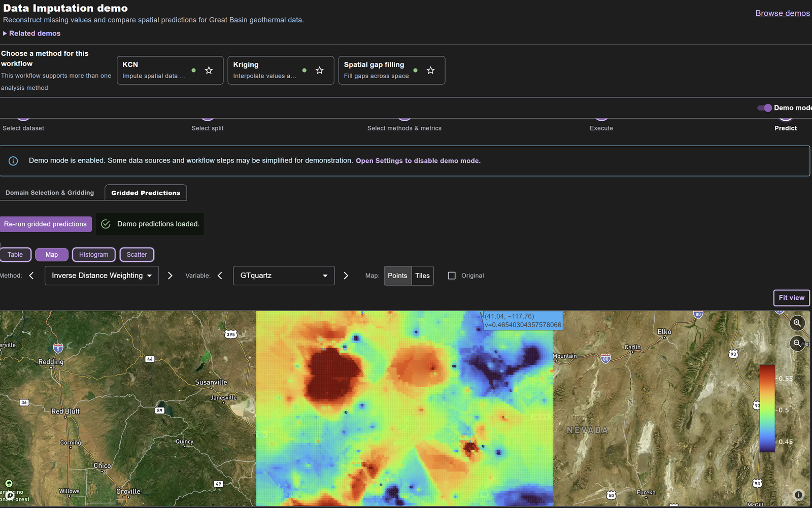Click the Data Imputation demo heading

point(65,8)
